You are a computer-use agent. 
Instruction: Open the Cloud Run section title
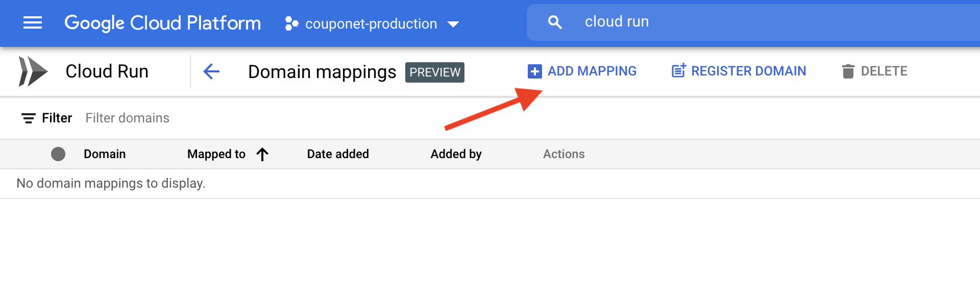pyautogui.click(x=107, y=71)
